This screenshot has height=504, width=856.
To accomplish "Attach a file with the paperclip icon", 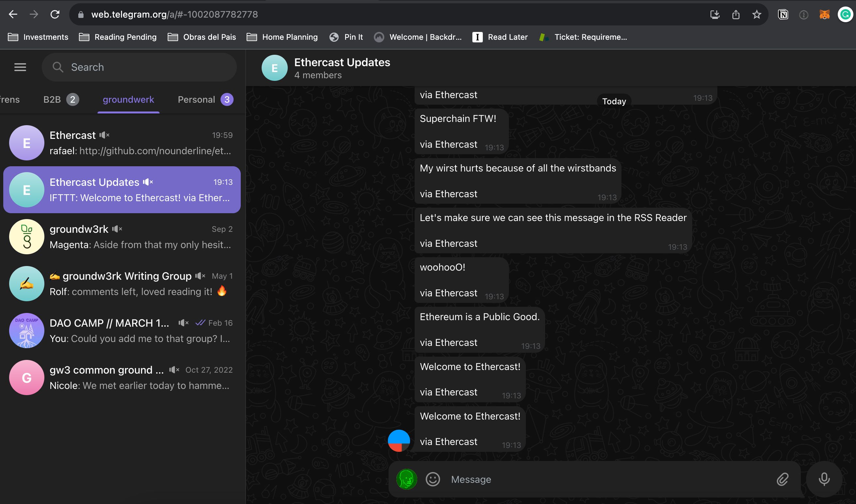I will [782, 479].
